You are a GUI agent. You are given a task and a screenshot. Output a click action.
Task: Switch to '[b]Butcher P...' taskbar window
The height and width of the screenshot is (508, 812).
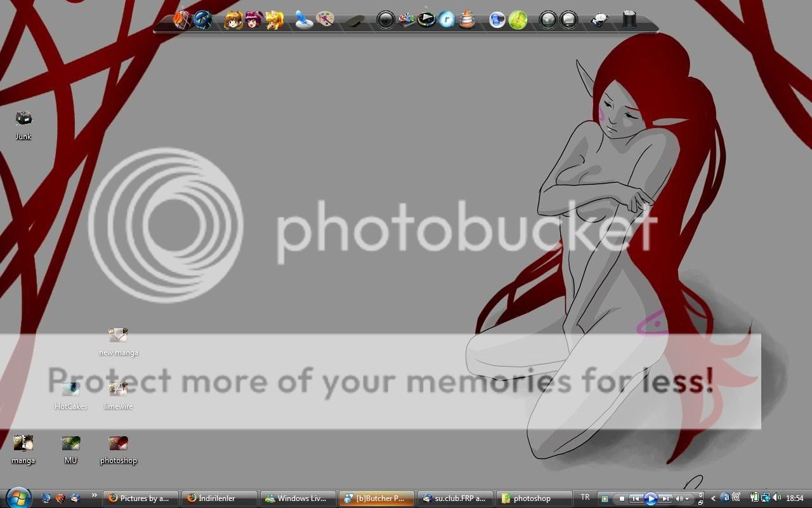pos(376,498)
